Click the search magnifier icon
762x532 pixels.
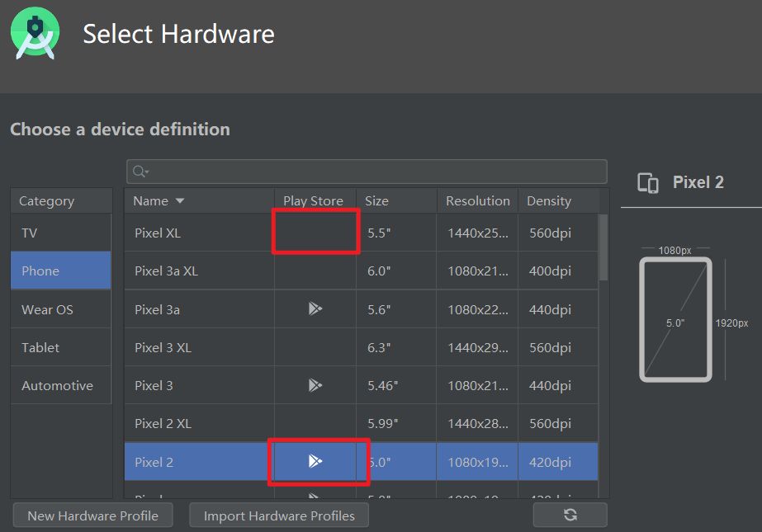click(140, 172)
